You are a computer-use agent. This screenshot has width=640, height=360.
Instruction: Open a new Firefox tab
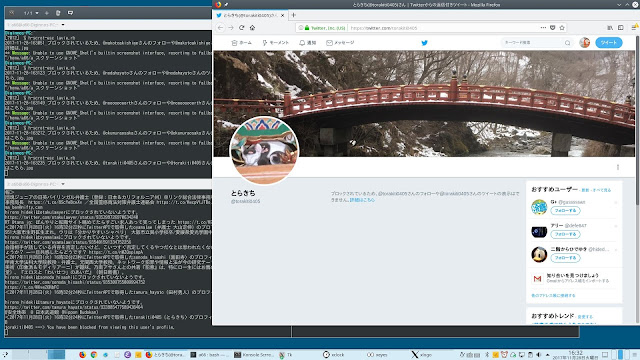point(293,15)
